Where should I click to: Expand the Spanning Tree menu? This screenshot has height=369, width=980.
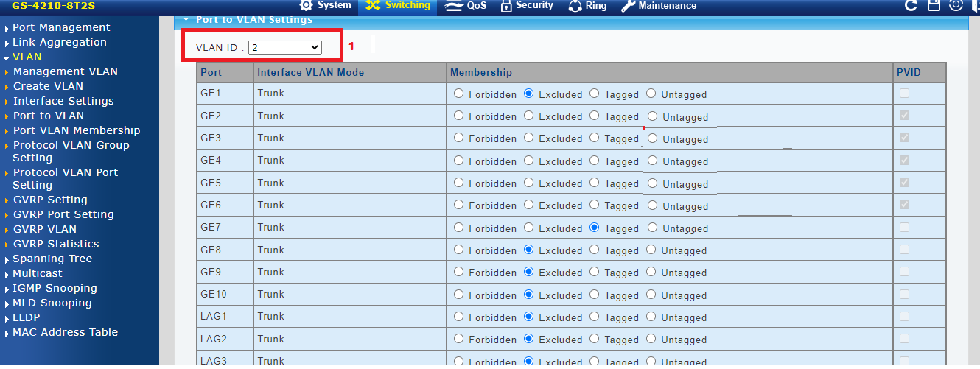coord(52,259)
